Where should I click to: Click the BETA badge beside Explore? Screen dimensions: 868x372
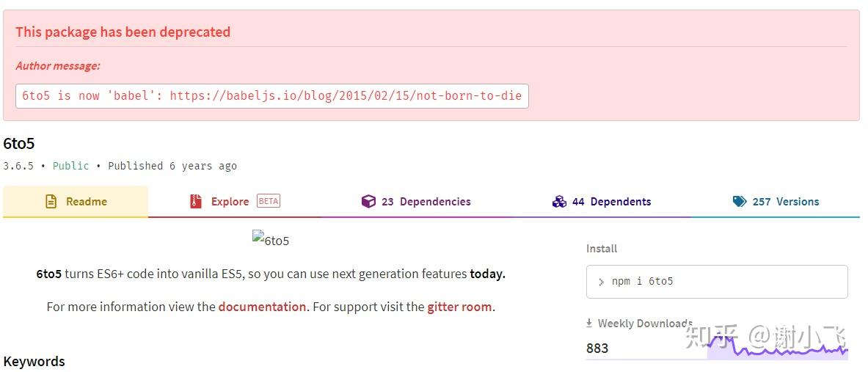(269, 201)
